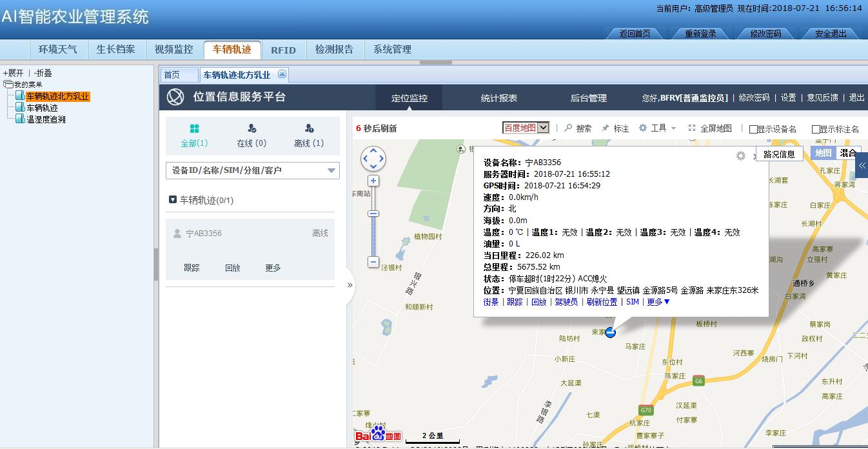Click the map zoom-in plus button
The width and height of the screenshot is (868, 449).
pyautogui.click(x=373, y=181)
